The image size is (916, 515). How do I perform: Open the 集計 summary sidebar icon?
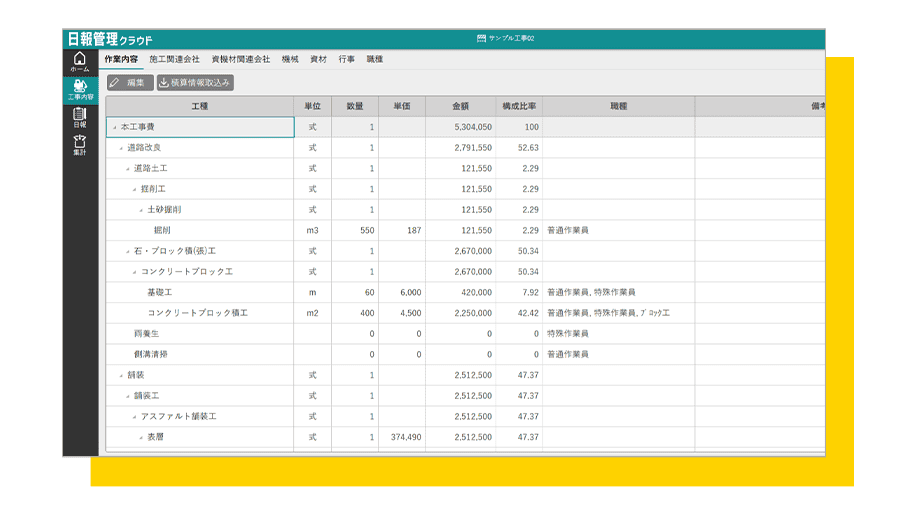click(80, 146)
